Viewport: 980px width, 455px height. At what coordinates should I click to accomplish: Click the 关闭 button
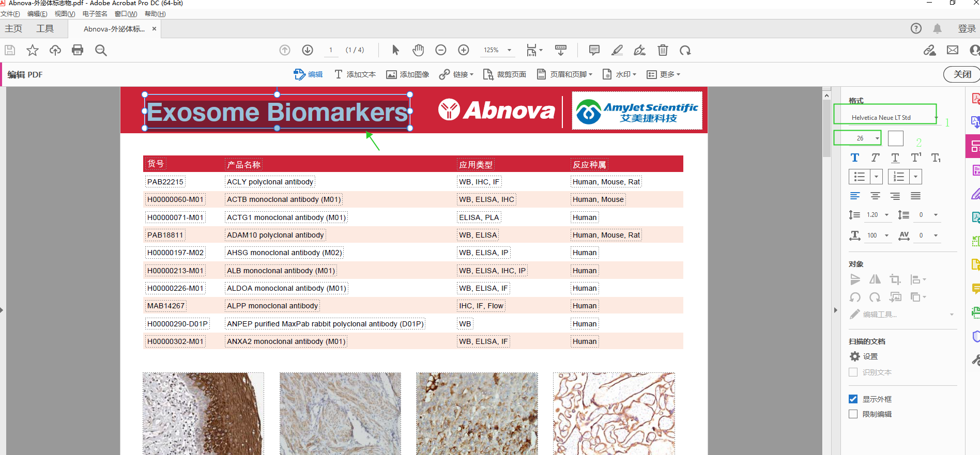(x=961, y=74)
